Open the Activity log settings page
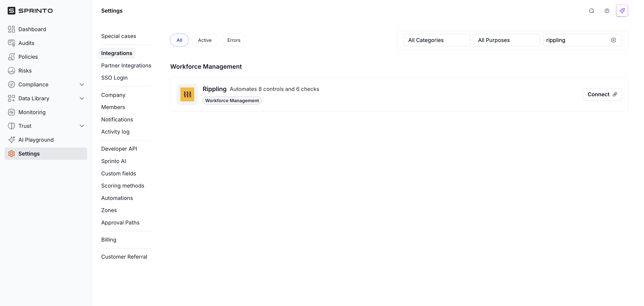644x306 pixels. coord(115,132)
